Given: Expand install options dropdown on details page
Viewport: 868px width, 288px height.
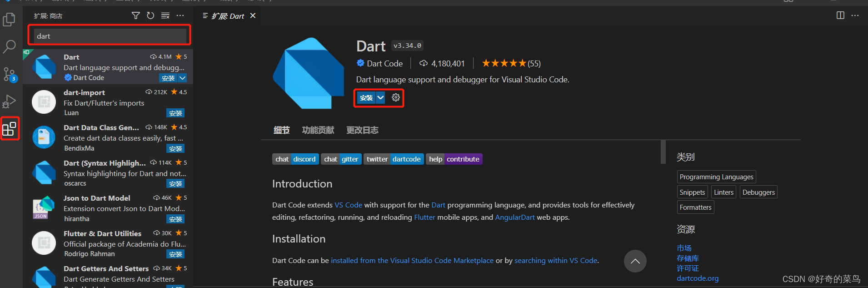Looking at the screenshot, I should [x=381, y=98].
